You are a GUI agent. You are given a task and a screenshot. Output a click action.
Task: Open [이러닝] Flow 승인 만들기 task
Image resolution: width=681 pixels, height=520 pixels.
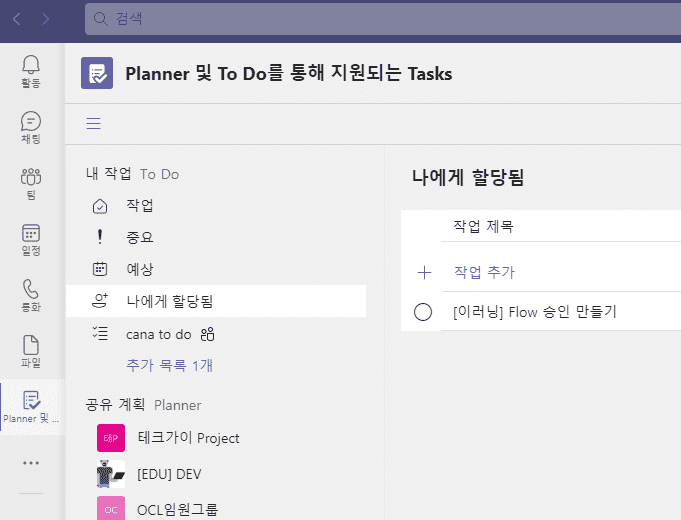click(535, 312)
